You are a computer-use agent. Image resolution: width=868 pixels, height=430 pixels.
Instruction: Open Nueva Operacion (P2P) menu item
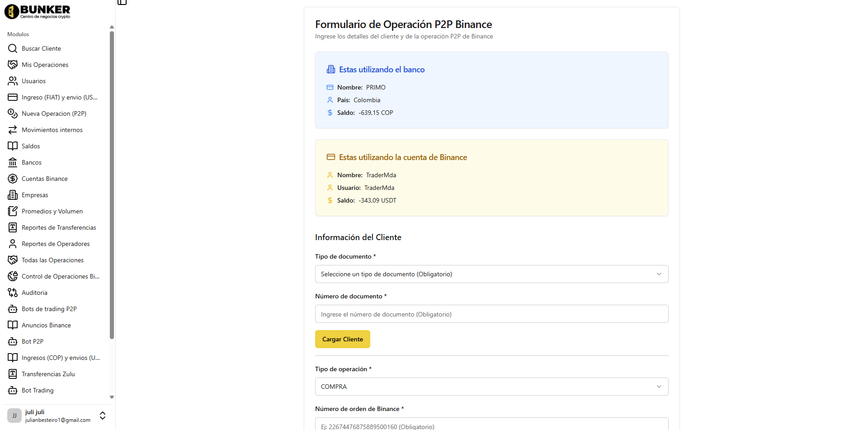54,113
